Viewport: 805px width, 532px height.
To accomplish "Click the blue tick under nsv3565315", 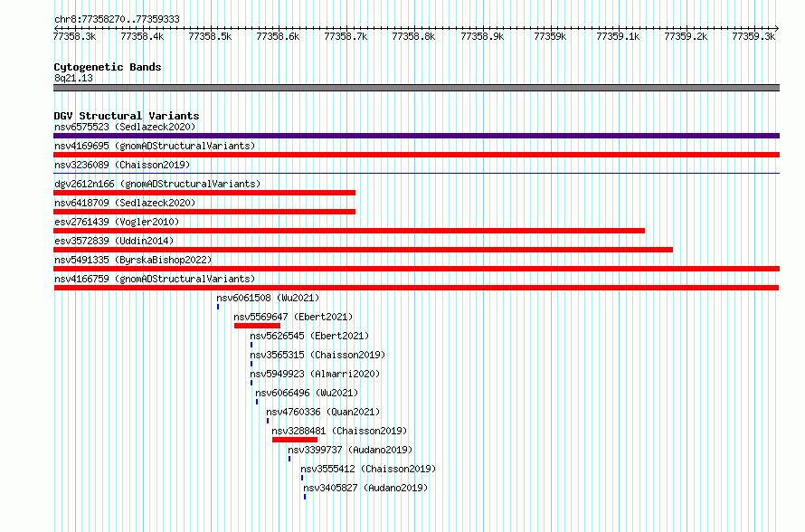I will (251, 364).
